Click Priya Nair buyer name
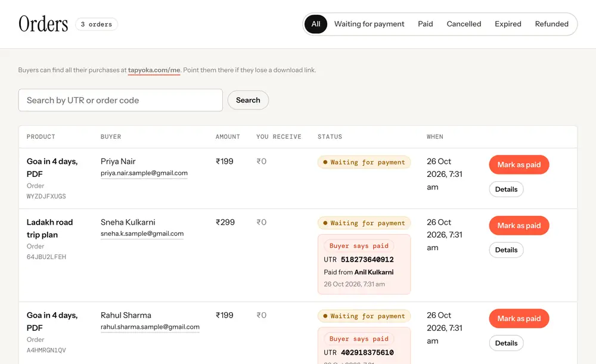596x364 pixels. click(x=118, y=161)
